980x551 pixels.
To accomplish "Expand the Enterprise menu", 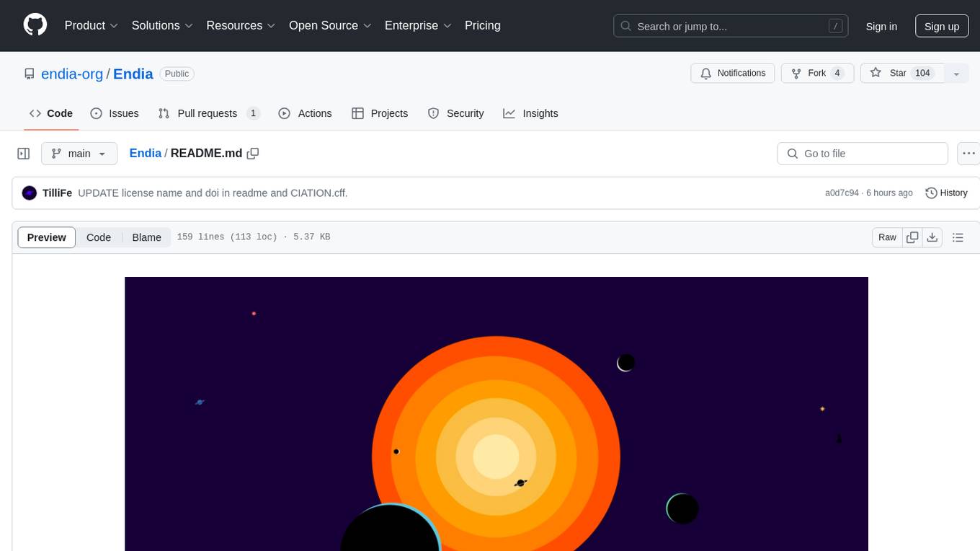I will click(419, 25).
